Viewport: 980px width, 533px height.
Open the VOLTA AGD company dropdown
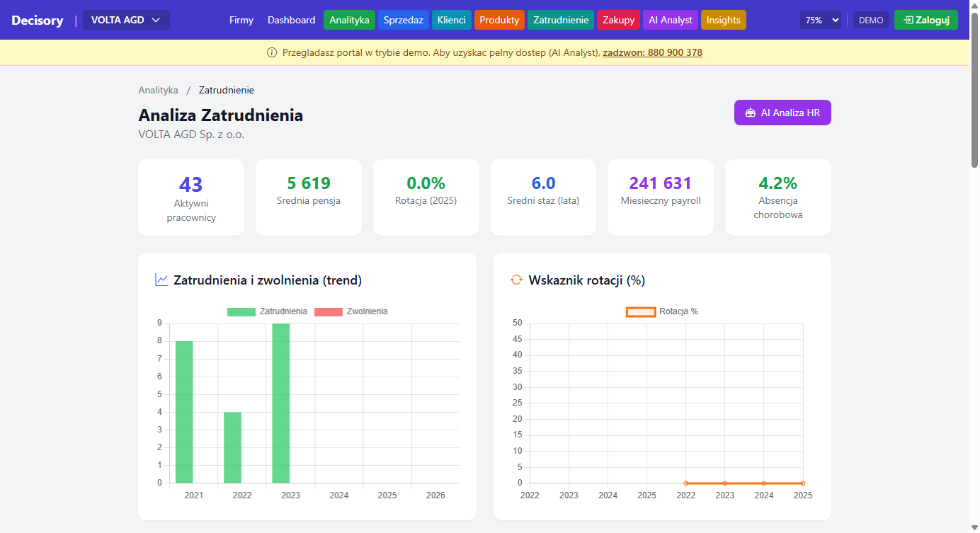(x=126, y=20)
